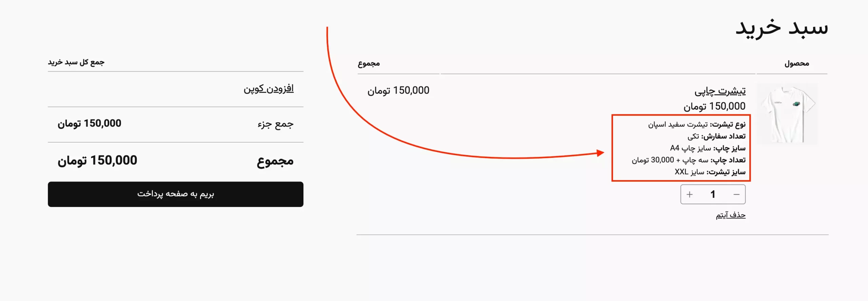Click the محصول column header
The image size is (868, 301).
click(796, 63)
